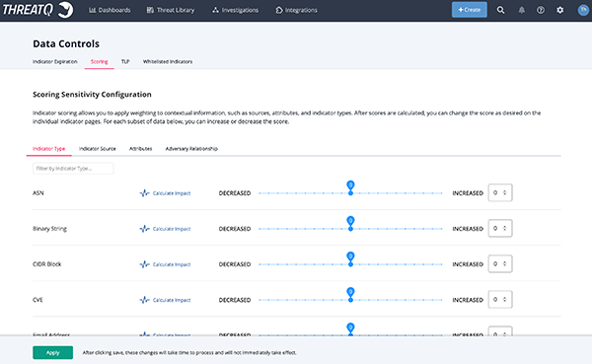Image resolution: width=592 pixels, height=364 pixels.
Task: Open the Dashboards menu
Action: point(110,10)
